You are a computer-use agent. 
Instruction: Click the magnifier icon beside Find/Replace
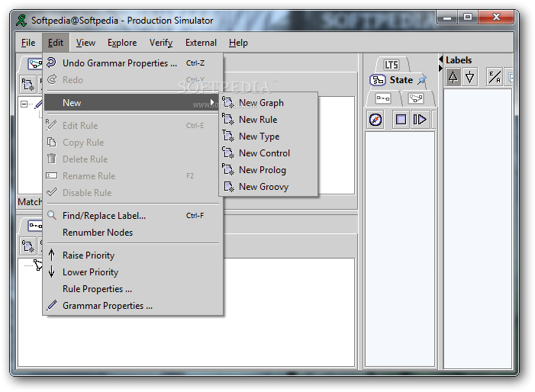[x=52, y=215]
